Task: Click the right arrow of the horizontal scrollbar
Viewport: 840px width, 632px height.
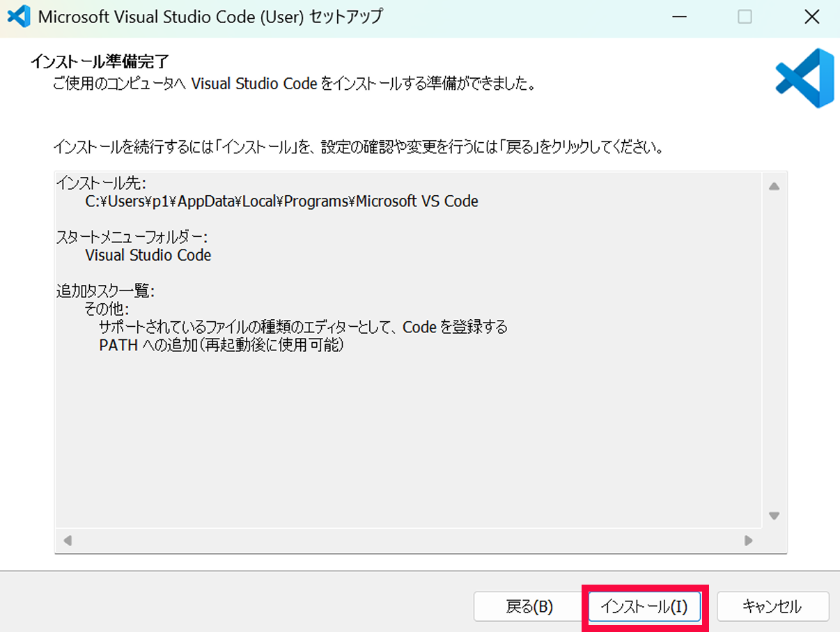Action: tap(749, 540)
